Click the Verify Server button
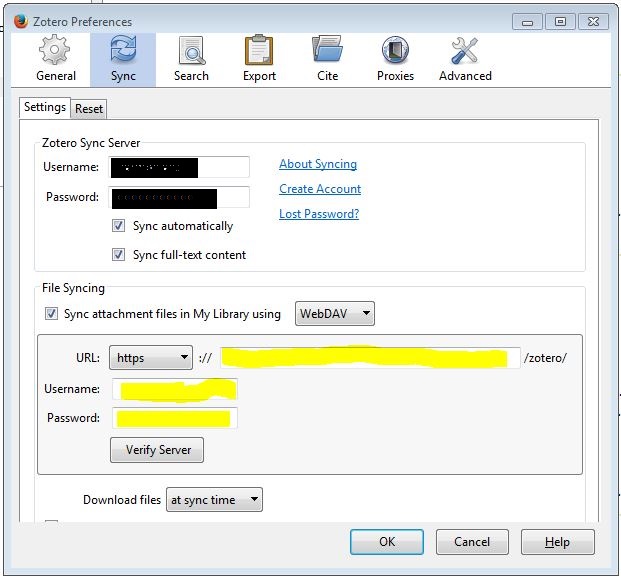The width and height of the screenshot is (621, 576). click(157, 450)
